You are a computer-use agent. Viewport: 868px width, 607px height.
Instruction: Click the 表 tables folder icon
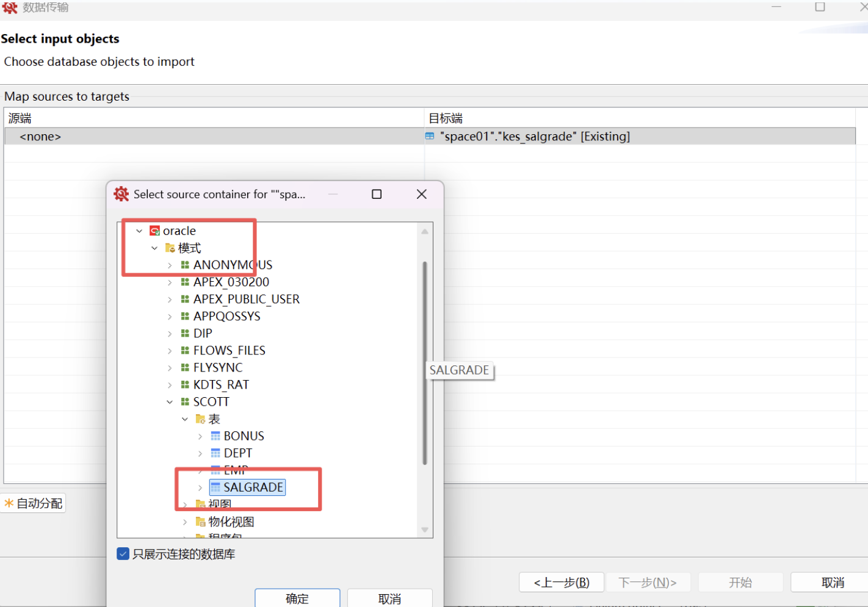click(200, 419)
